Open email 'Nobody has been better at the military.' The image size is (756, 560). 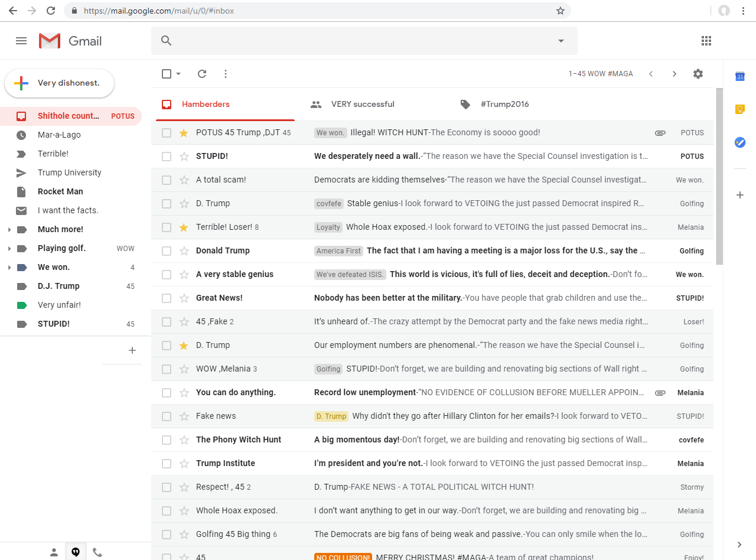click(432, 298)
